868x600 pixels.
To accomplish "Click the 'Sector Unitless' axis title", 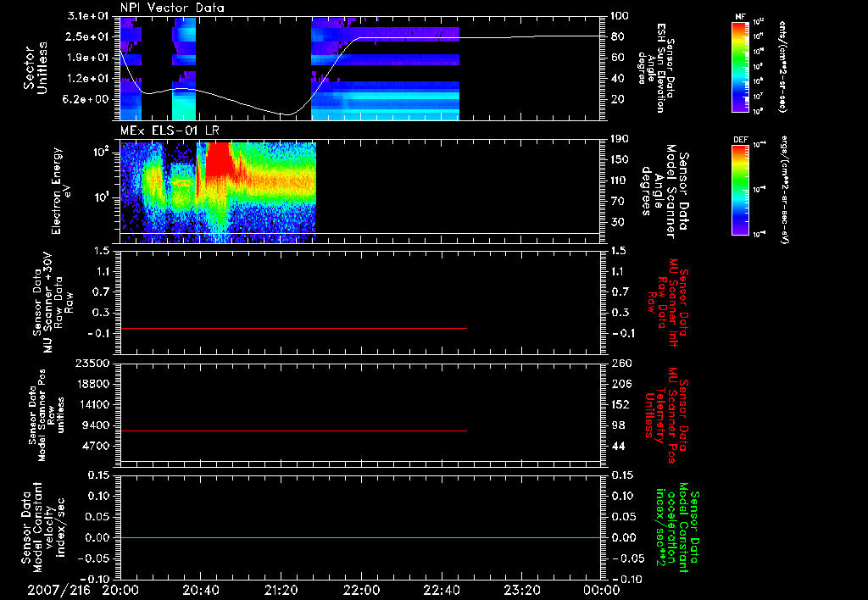I will point(36,68).
